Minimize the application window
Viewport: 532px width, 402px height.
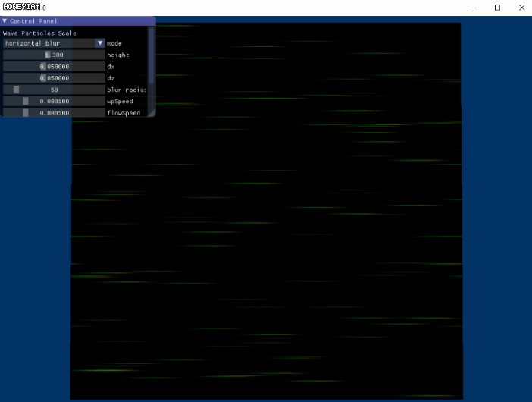point(474,8)
